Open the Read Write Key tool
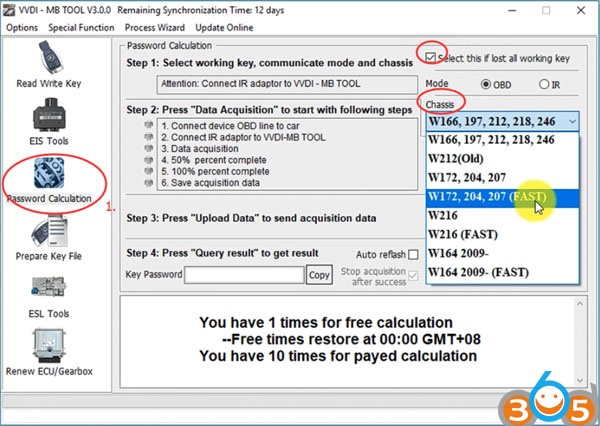The width and height of the screenshot is (600, 426). tap(49, 65)
